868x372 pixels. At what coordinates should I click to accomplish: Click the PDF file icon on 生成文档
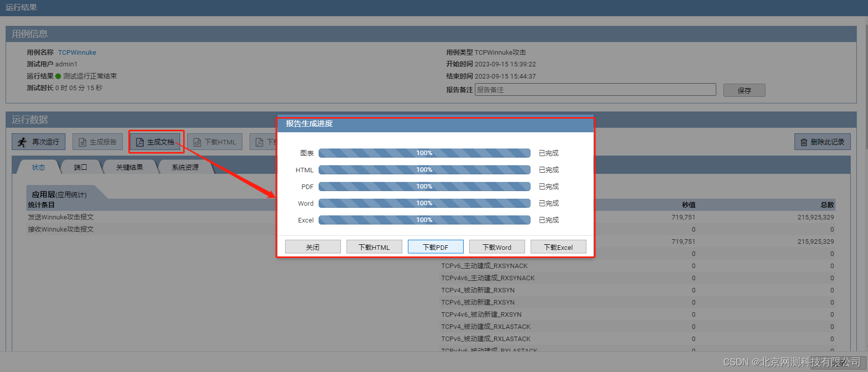click(x=140, y=142)
